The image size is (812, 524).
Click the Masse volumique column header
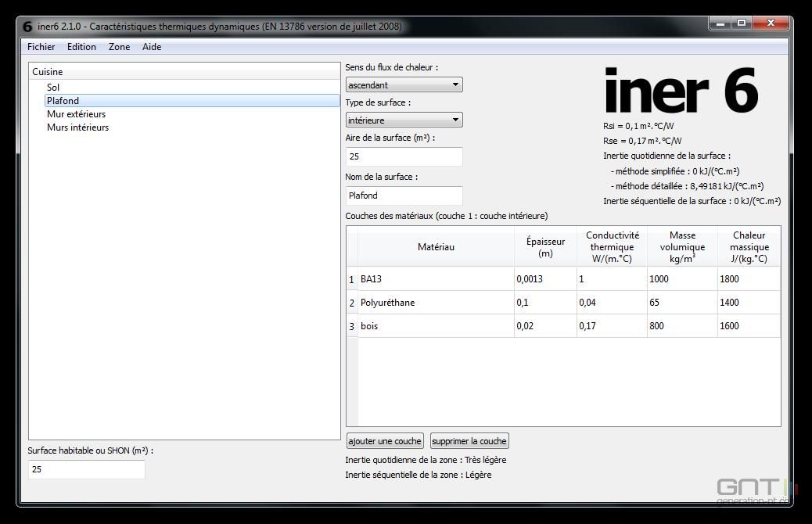click(683, 247)
